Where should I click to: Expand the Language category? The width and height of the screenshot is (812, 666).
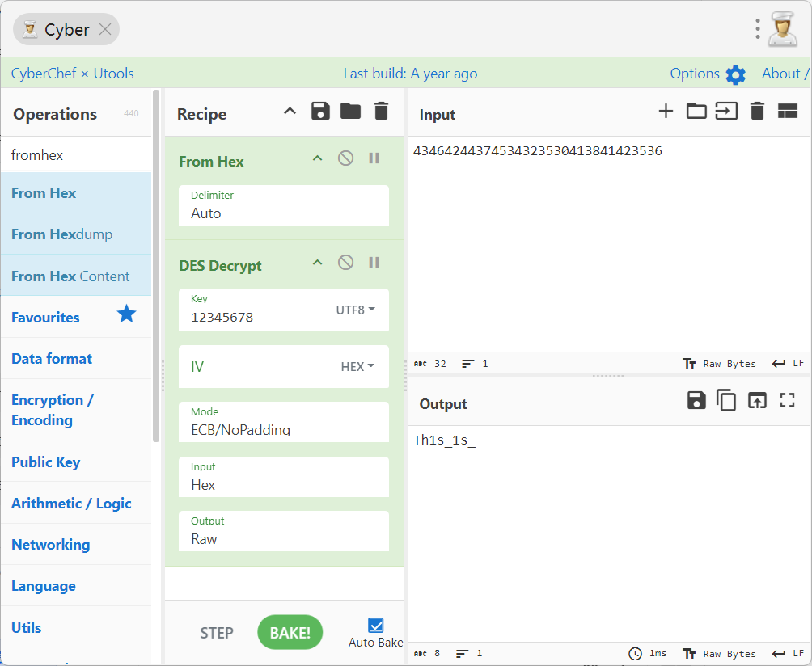tap(76, 586)
